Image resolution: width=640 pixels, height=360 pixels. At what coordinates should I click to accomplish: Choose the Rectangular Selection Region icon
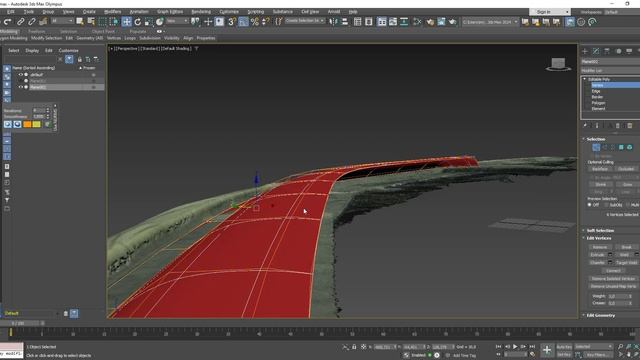[x=102, y=22]
